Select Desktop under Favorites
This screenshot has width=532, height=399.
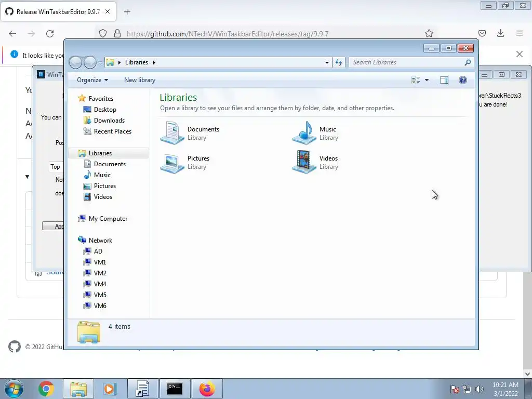[x=105, y=110]
